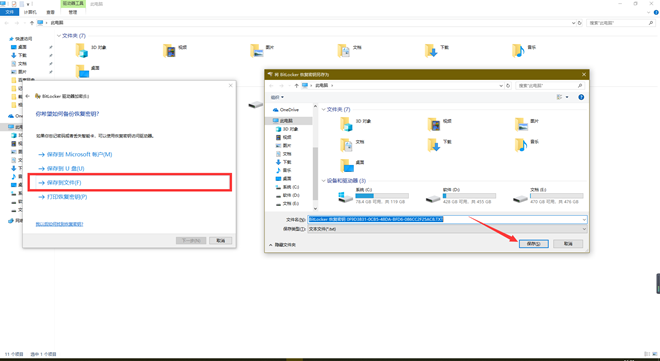The height and width of the screenshot is (361, 660).
Task: Go up one level in background Explorer window
Action: [32, 23]
